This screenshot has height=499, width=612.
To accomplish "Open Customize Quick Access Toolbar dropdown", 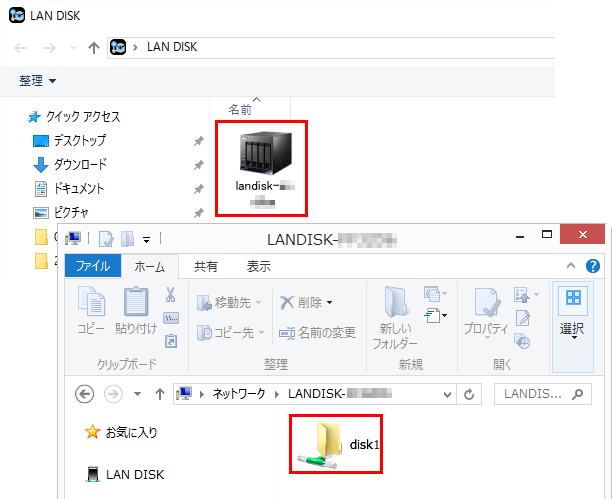I will 146,239.
